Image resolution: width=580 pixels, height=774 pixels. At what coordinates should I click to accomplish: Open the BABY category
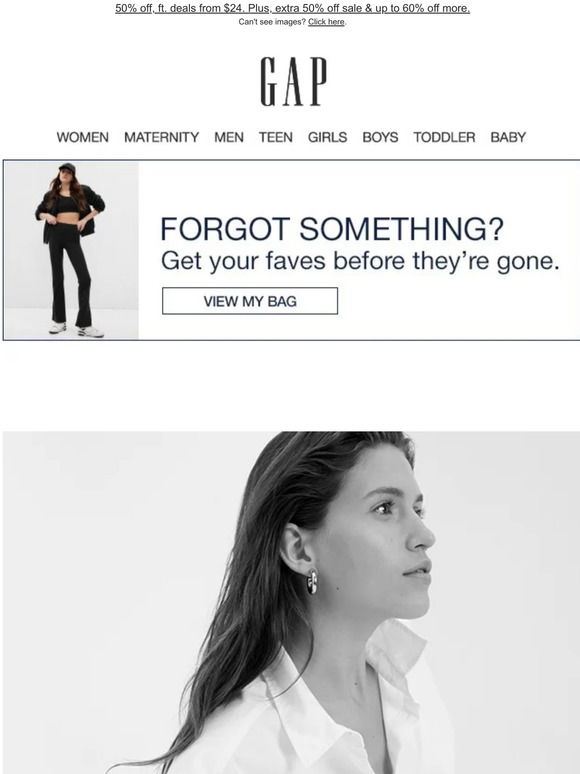tap(508, 137)
